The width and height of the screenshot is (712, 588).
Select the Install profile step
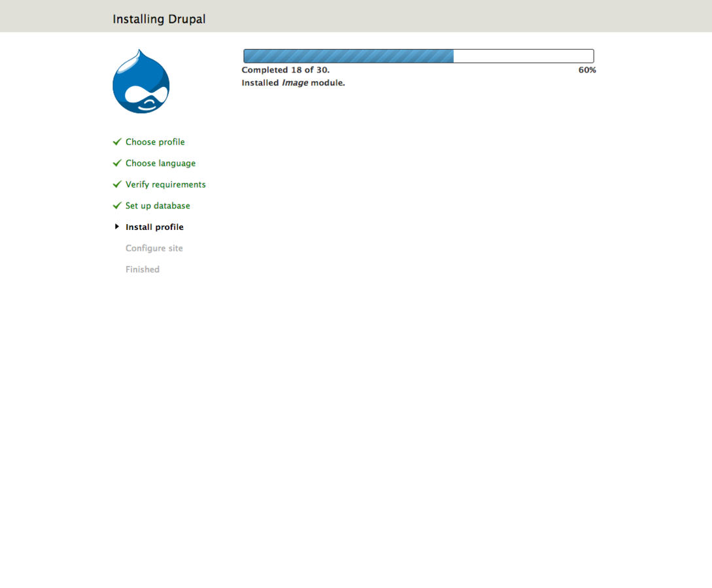pyautogui.click(x=155, y=227)
